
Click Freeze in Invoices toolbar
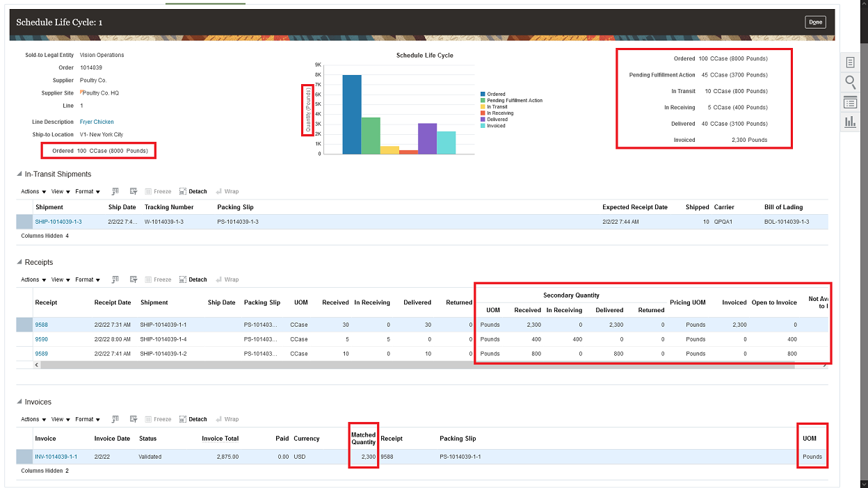pyautogui.click(x=158, y=419)
